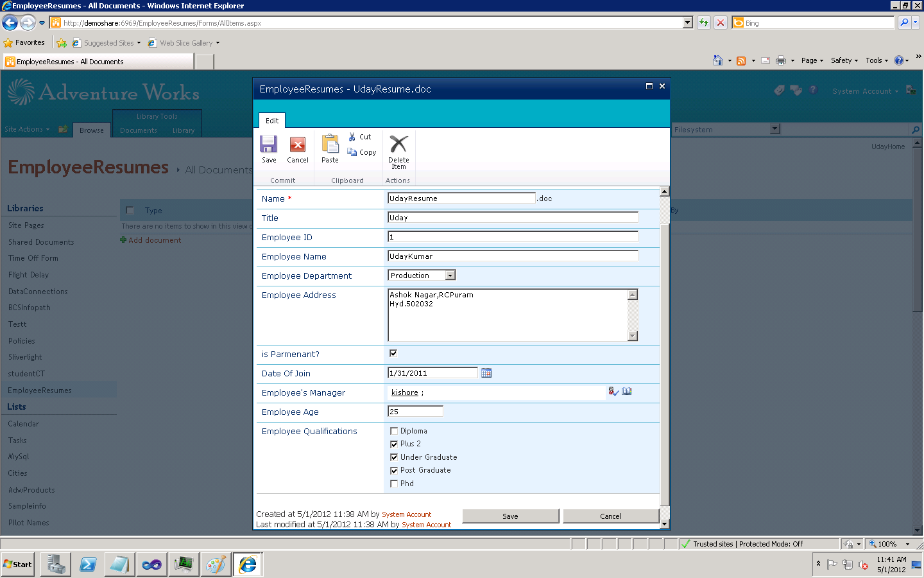Uncheck the Under Graduate qualification

tap(394, 457)
